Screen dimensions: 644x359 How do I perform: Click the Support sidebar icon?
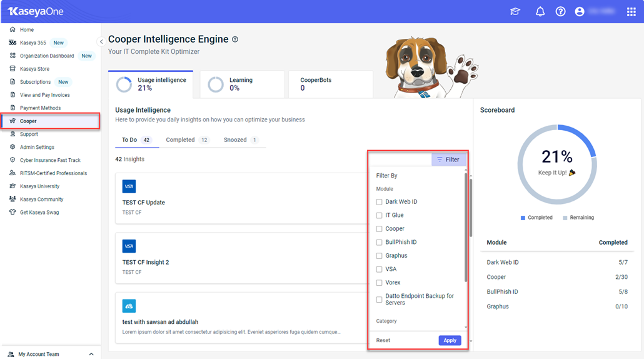13,134
